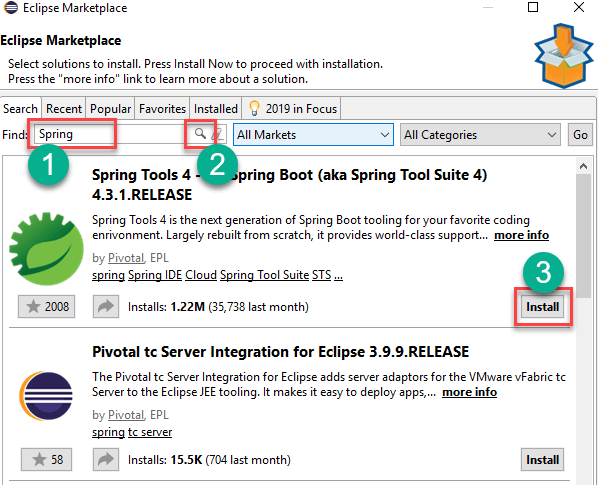Click share arrow for Spring Tools 4
Viewport: 598px width, 485px height.
[106, 306]
